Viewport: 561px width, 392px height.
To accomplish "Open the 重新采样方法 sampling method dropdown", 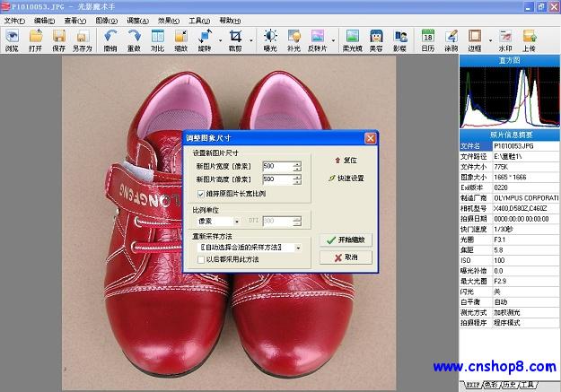I will pyautogui.click(x=298, y=248).
